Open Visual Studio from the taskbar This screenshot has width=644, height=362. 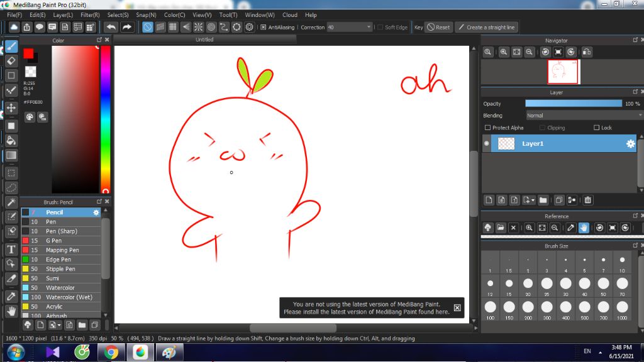(53, 352)
